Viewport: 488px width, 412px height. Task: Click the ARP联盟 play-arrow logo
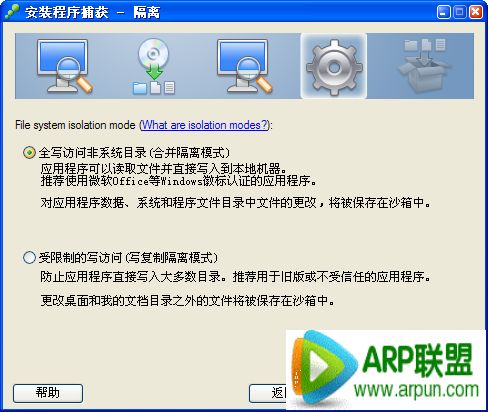pos(322,367)
